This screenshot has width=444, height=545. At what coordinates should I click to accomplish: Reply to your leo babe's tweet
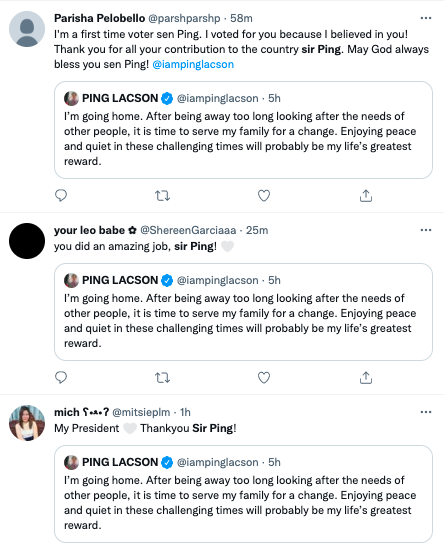click(x=61, y=377)
